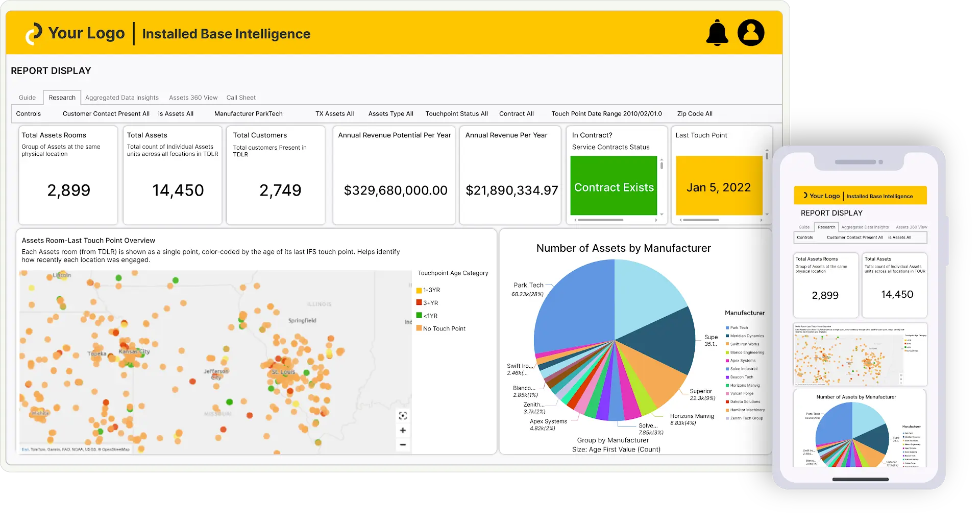The image size is (980, 521).
Task: Switch to the Aggregated Data insights tab
Action: 121,98
